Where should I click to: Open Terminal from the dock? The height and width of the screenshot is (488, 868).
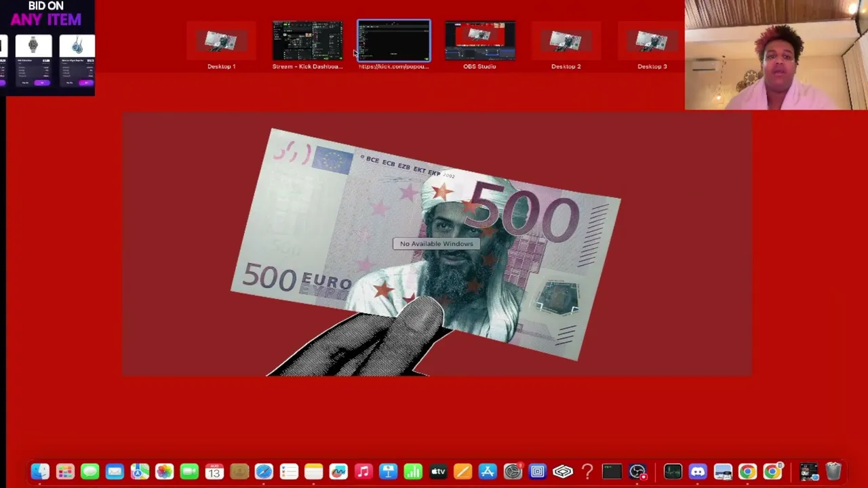[x=612, y=472]
